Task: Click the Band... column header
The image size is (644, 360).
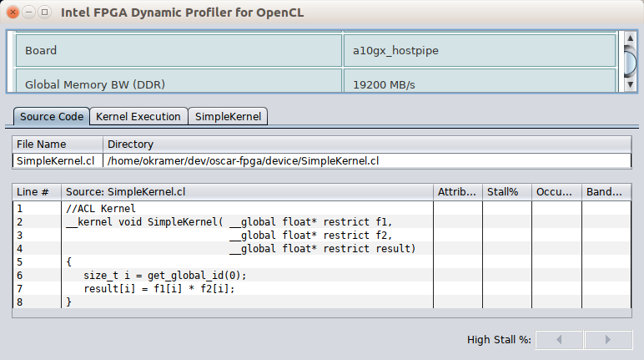Action: [605, 192]
